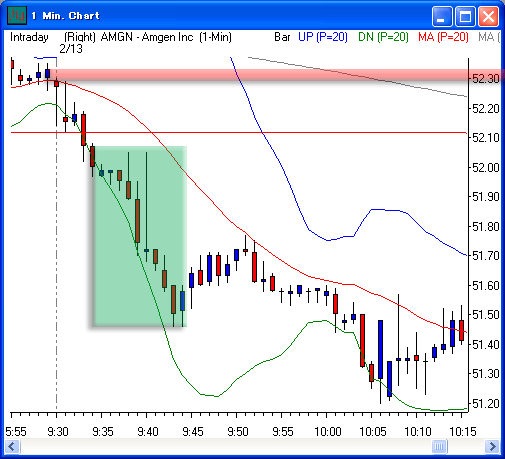The width and height of the screenshot is (505, 459).
Task: Select the red MA (P=20) legend label
Action: 443,37
